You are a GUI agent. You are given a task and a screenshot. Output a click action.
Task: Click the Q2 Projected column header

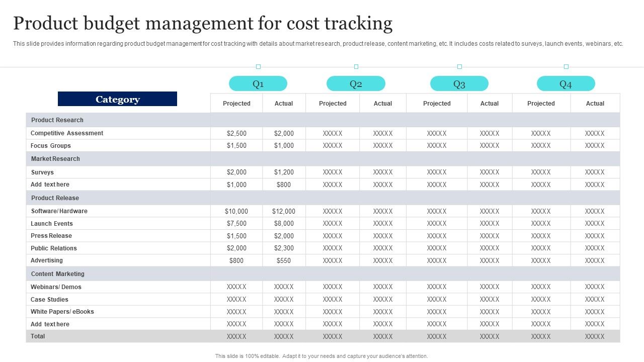coord(333,104)
